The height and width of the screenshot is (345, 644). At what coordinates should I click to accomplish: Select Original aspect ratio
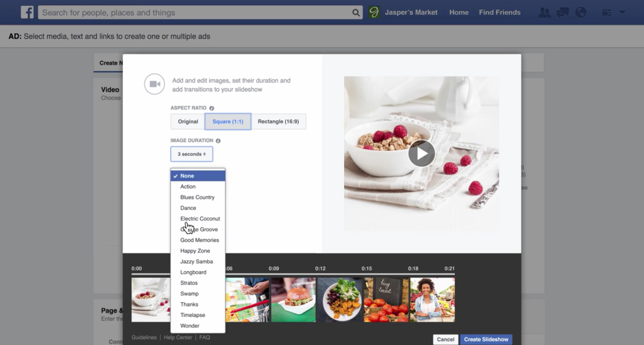click(188, 122)
